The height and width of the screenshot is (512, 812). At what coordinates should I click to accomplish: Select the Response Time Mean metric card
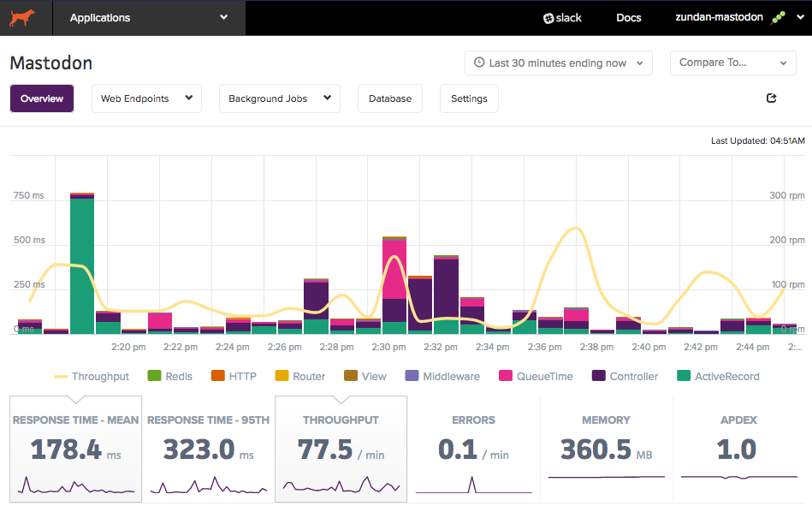point(75,449)
